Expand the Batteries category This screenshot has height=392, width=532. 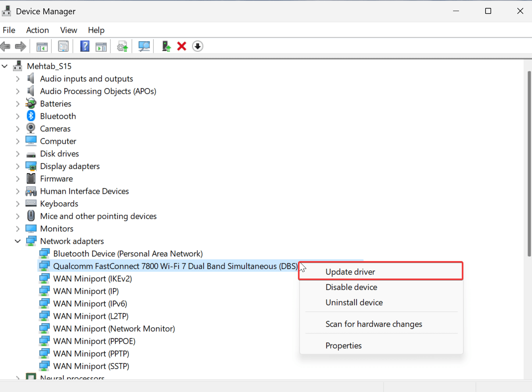pyautogui.click(x=17, y=104)
